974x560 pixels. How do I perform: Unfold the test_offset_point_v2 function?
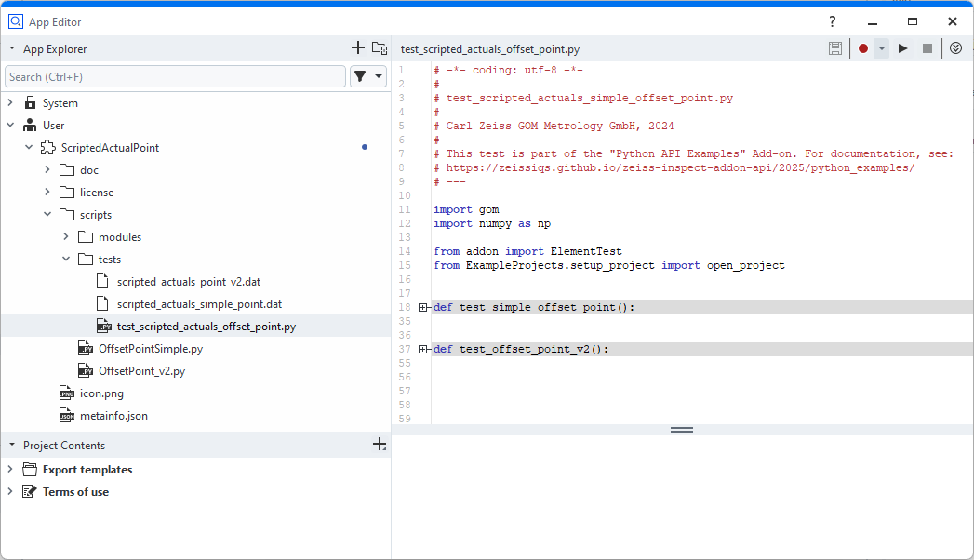pos(423,350)
